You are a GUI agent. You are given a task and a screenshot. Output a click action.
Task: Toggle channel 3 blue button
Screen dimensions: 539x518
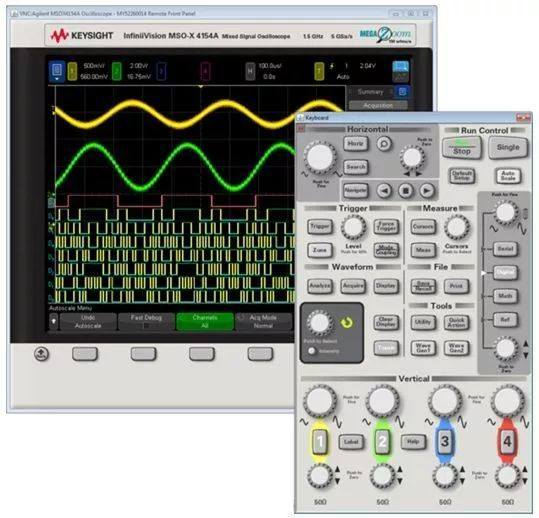pyautogui.click(x=444, y=441)
